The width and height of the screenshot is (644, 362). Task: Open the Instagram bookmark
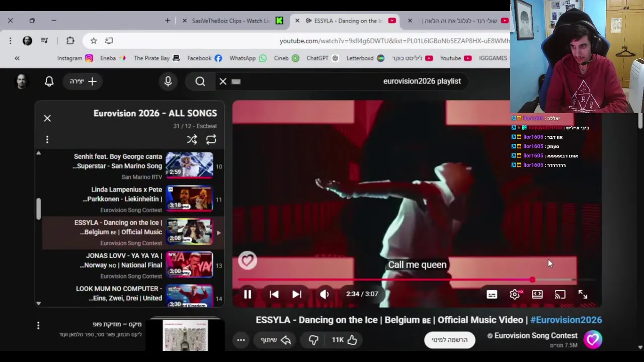coord(75,58)
